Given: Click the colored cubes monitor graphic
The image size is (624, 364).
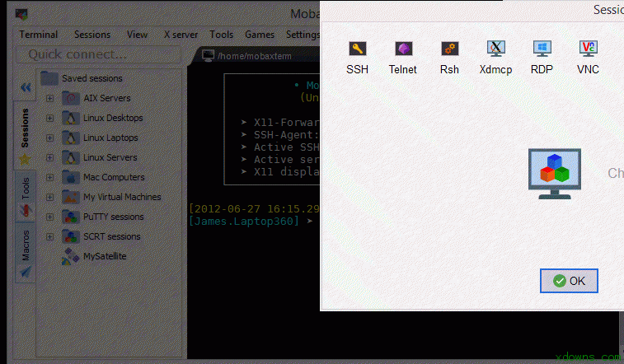Looking at the screenshot, I should pos(555,174).
